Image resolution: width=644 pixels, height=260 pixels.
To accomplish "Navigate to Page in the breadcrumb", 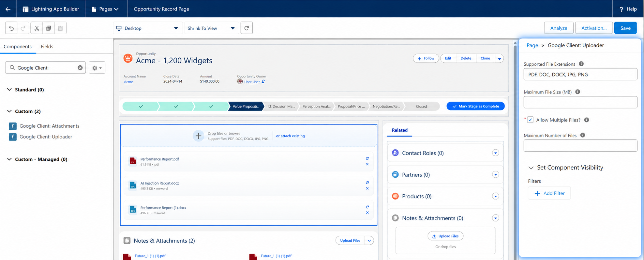I will click(x=532, y=45).
